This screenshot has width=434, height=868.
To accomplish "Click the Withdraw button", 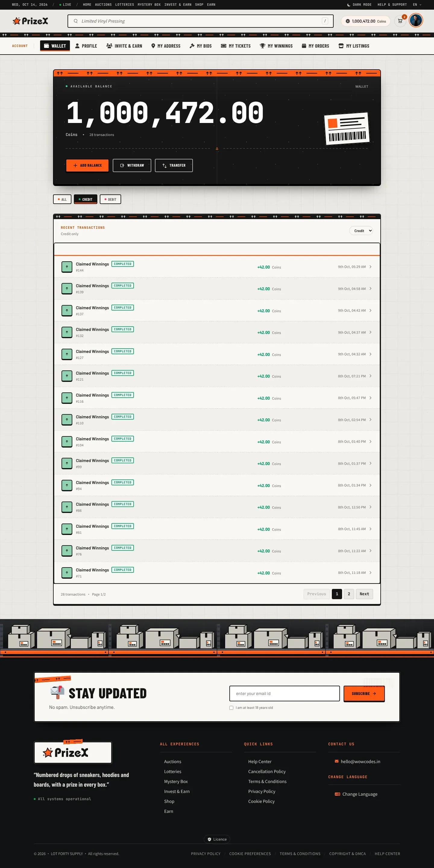I will point(132,165).
